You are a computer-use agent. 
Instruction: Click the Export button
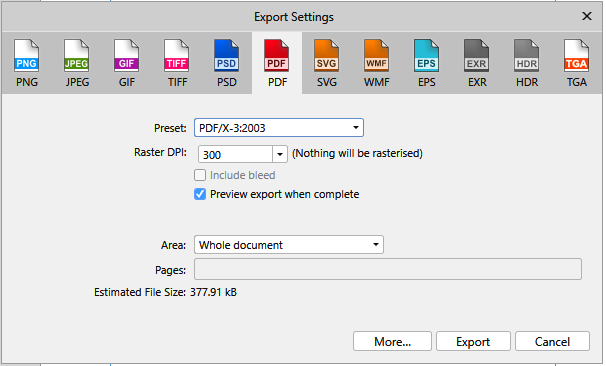tap(473, 341)
